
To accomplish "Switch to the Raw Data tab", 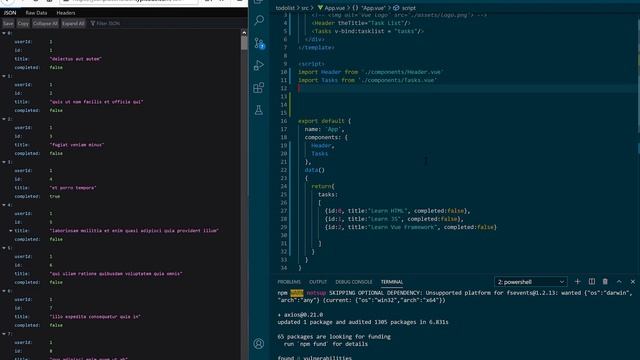I will coord(36,13).
